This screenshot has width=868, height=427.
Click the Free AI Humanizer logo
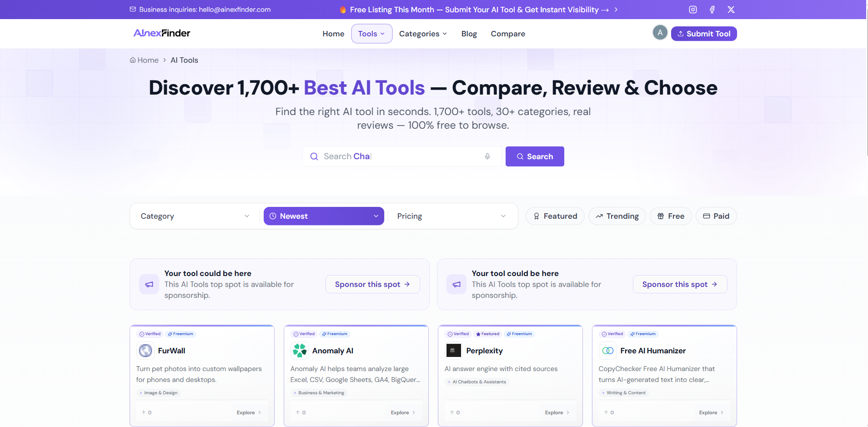pos(607,351)
